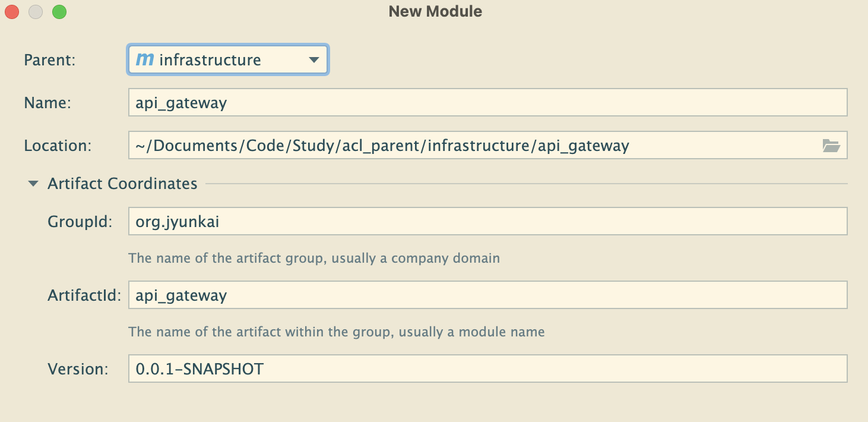Click the 'Parent:' label
The width and height of the screenshot is (868, 422).
(50, 60)
